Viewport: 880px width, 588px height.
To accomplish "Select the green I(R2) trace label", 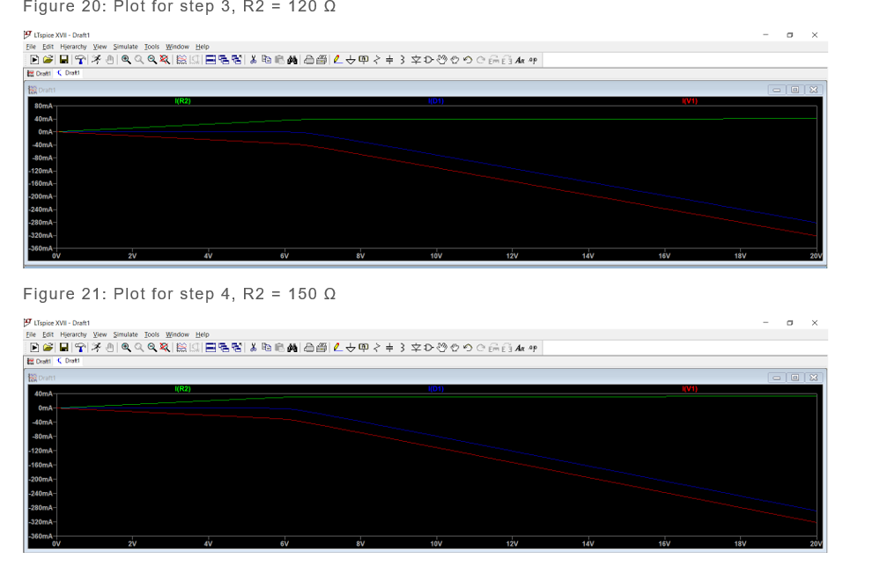I will pyautogui.click(x=181, y=101).
